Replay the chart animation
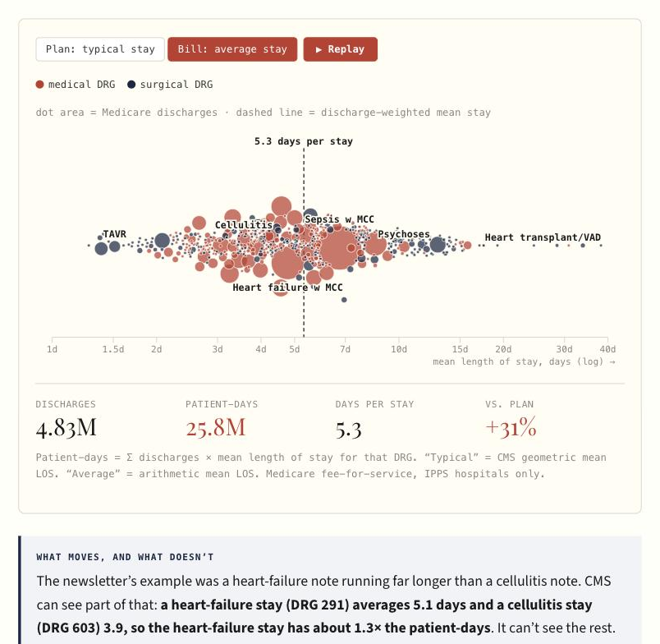 340,49
